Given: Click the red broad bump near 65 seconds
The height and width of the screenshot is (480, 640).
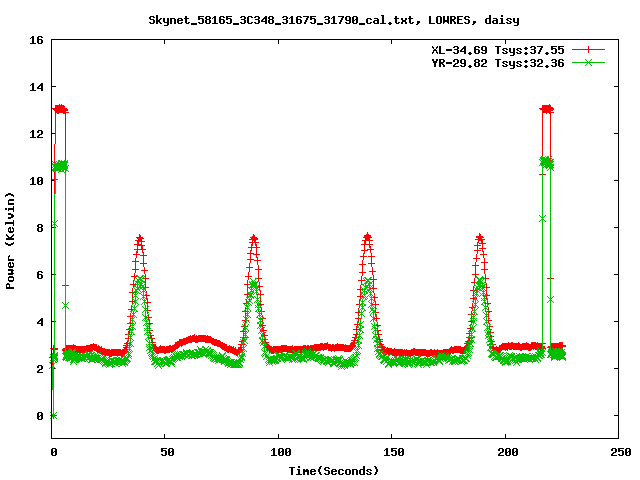Looking at the screenshot, I should tap(199, 339).
